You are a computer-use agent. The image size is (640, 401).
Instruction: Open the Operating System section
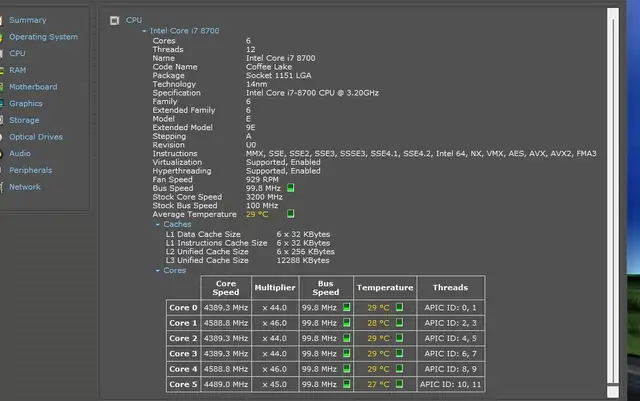(x=43, y=37)
